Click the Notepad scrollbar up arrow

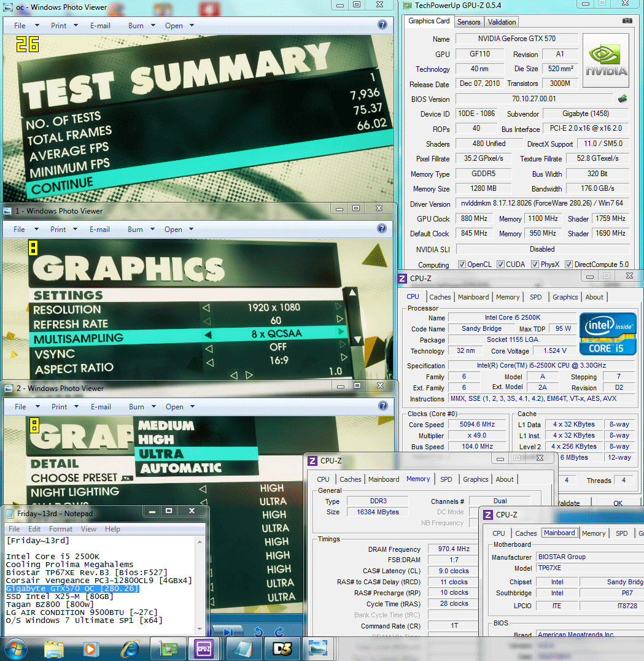point(200,542)
